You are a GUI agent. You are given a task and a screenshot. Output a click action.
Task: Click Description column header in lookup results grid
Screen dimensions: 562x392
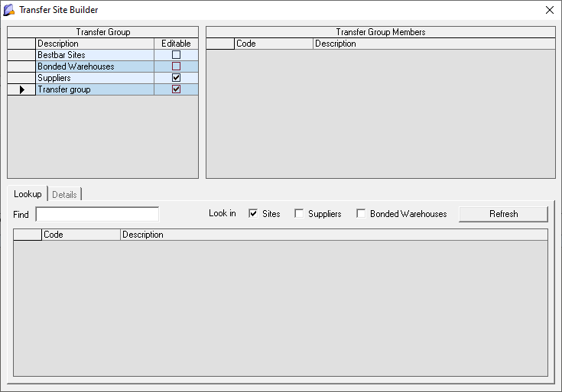tap(333, 235)
